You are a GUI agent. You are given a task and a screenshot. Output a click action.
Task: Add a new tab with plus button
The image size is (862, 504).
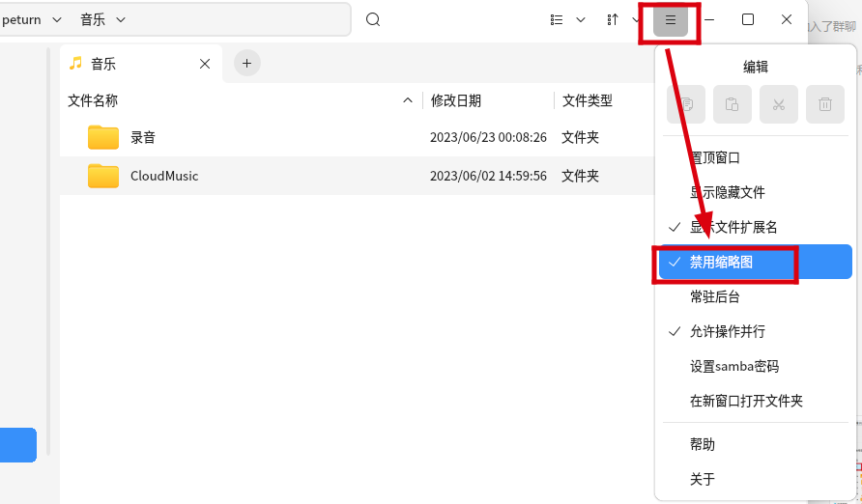[246, 63]
